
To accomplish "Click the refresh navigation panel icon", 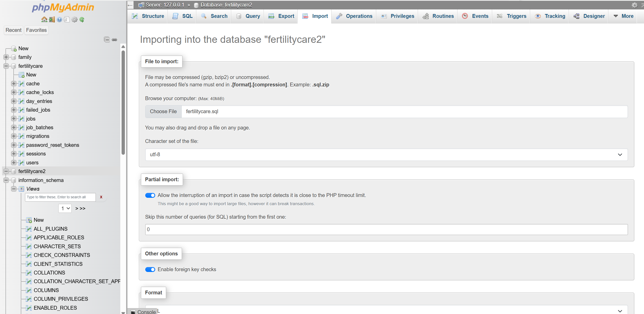I will tap(82, 19).
